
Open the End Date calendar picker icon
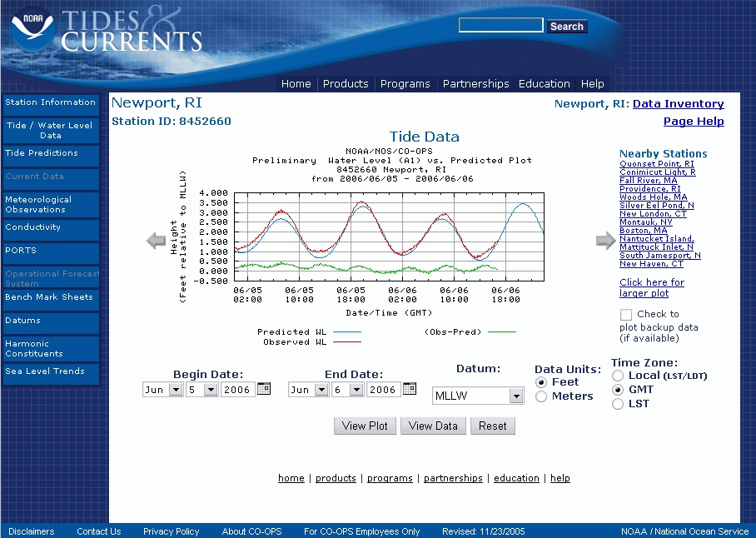coord(410,389)
